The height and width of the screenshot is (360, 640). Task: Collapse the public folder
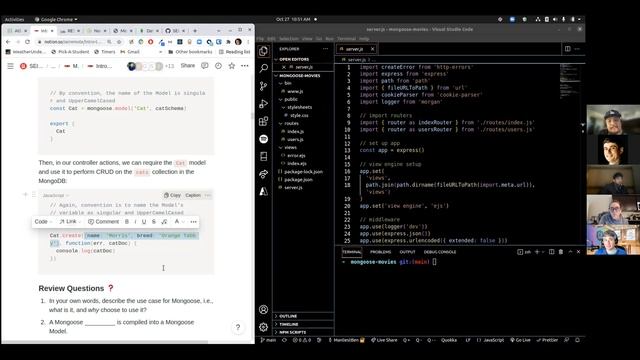291,99
